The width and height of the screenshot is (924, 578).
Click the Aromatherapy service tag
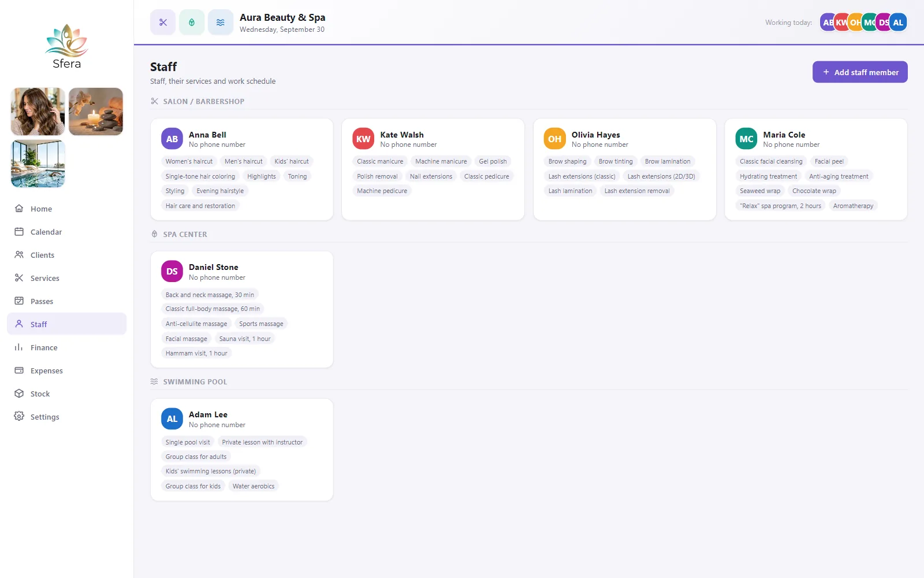tap(853, 206)
